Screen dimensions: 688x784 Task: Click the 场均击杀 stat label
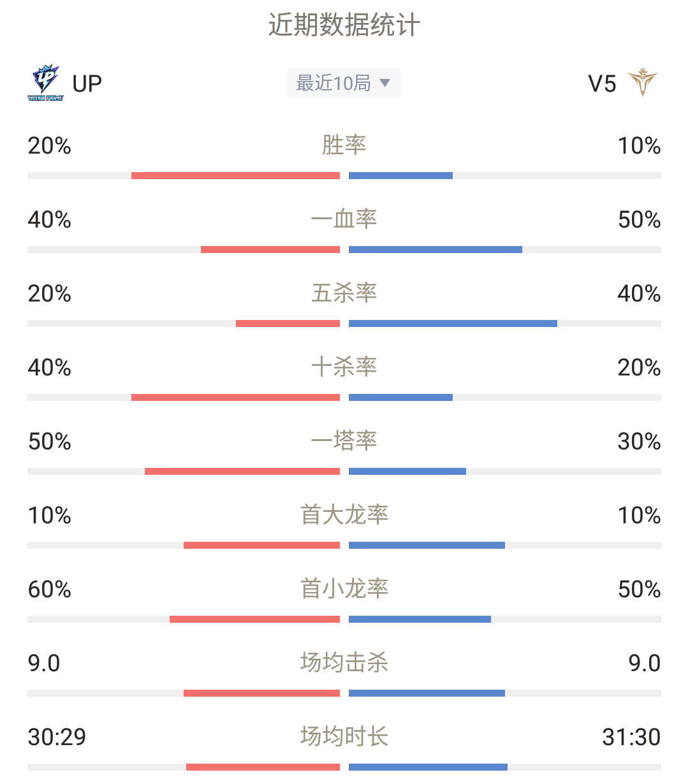(344, 663)
